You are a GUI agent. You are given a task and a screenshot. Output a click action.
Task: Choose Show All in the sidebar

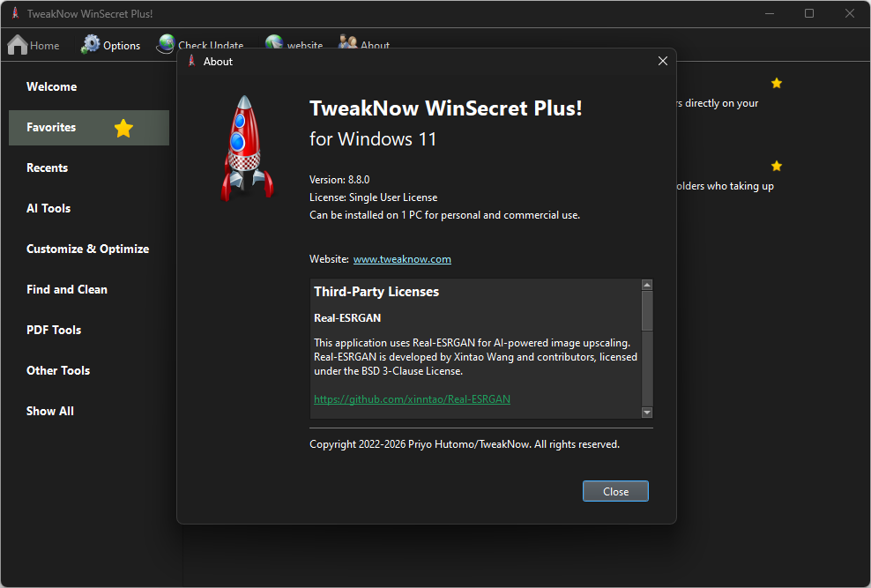pos(50,411)
